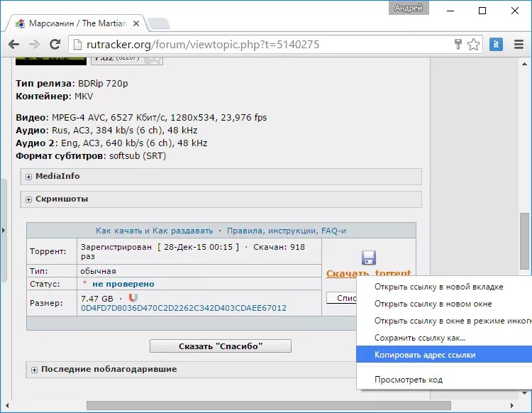532x413 pixels.
Task: Close the Марсианин / The Martian tab
Action: click(136, 23)
